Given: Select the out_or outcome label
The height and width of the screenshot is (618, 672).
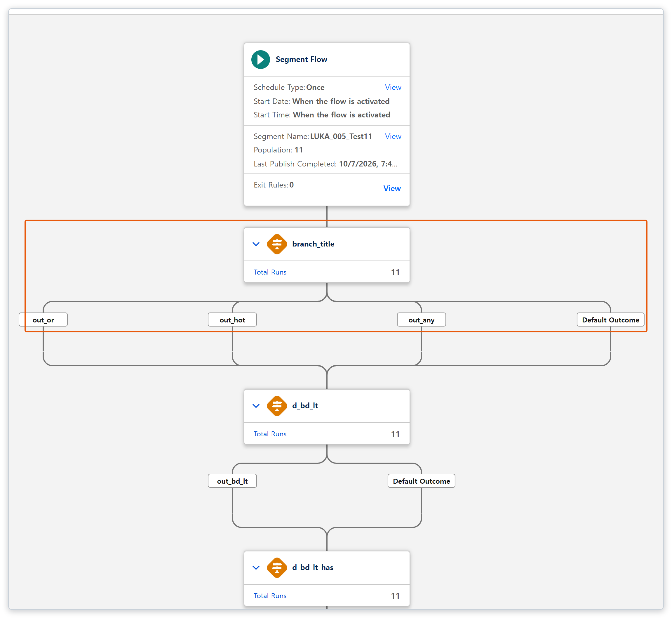Looking at the screenshot, I should tap(43, 320).
